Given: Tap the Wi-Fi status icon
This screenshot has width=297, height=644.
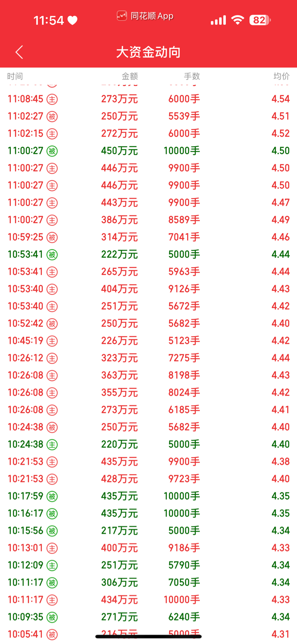Looking at the screenshot, I should 237,20.
